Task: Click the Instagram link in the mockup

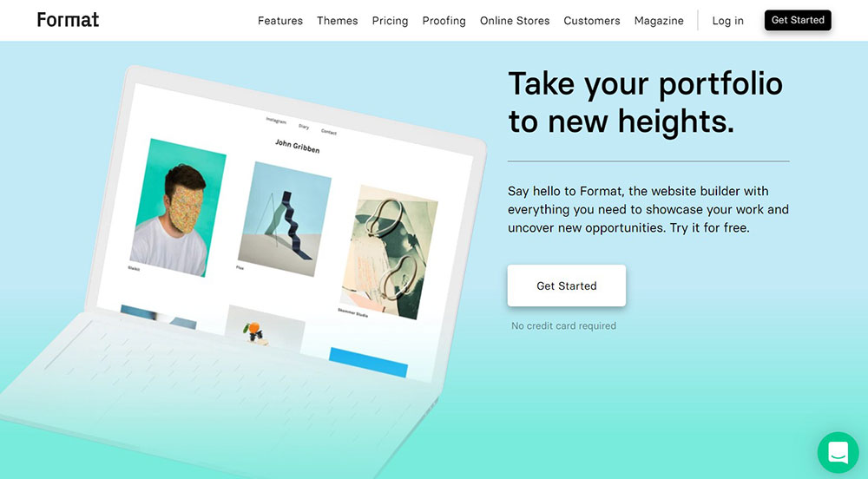Action: click(276, 121)
